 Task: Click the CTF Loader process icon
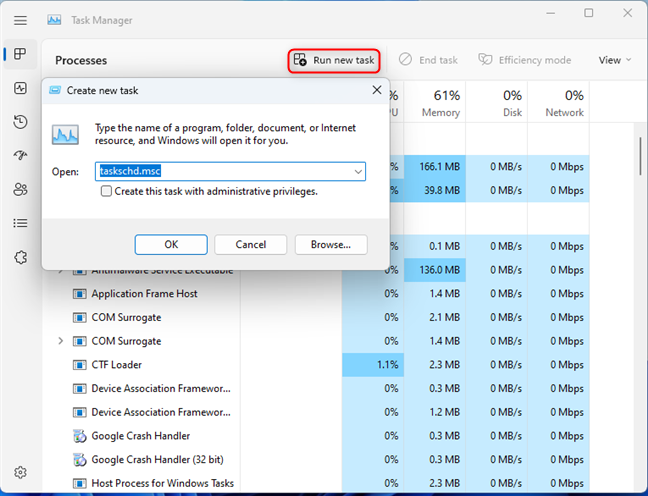(79, 365)
